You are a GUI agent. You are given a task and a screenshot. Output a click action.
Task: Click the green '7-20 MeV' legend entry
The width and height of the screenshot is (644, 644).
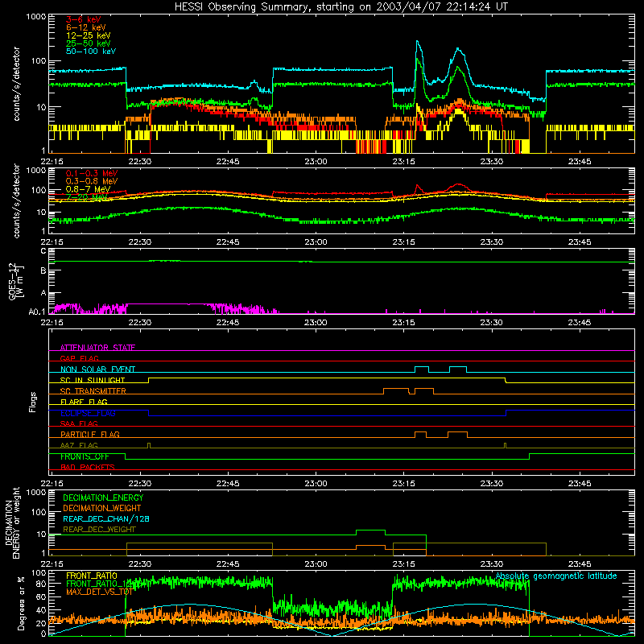[86, 197]
